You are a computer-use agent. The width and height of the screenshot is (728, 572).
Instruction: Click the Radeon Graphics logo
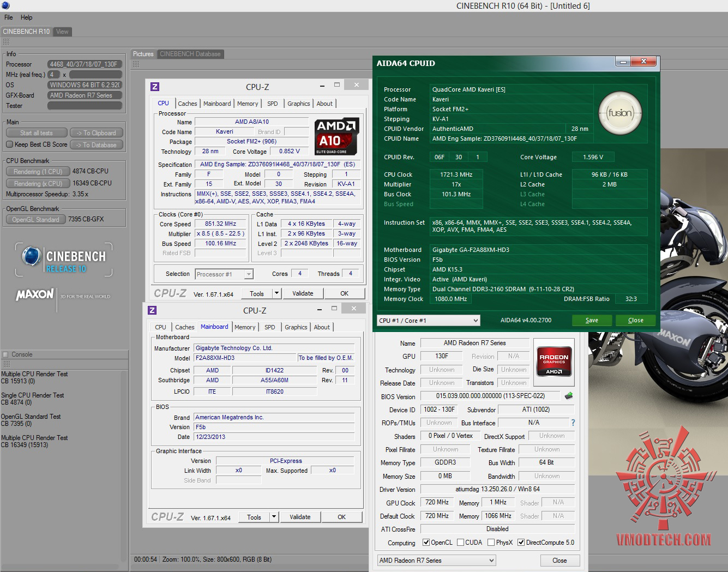point(553,360)
